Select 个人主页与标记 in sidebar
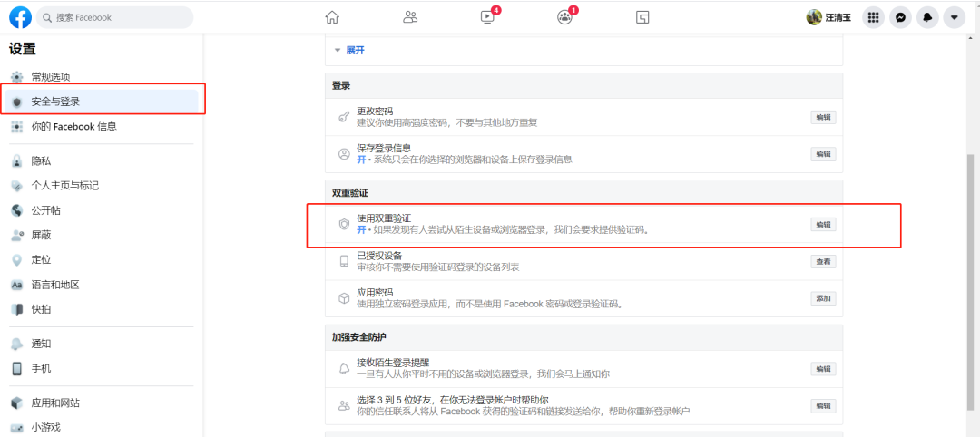This screenshot has width=980, height=437. coord(102,186)
